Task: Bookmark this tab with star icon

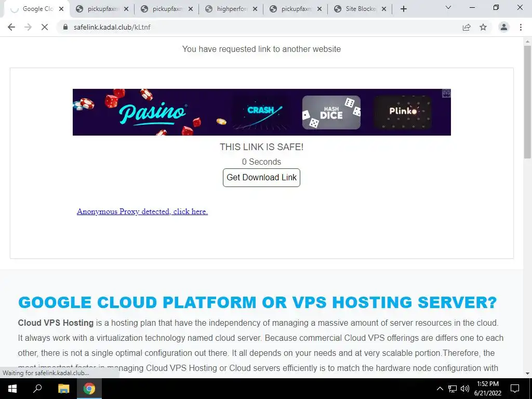Action: point(483,27)
